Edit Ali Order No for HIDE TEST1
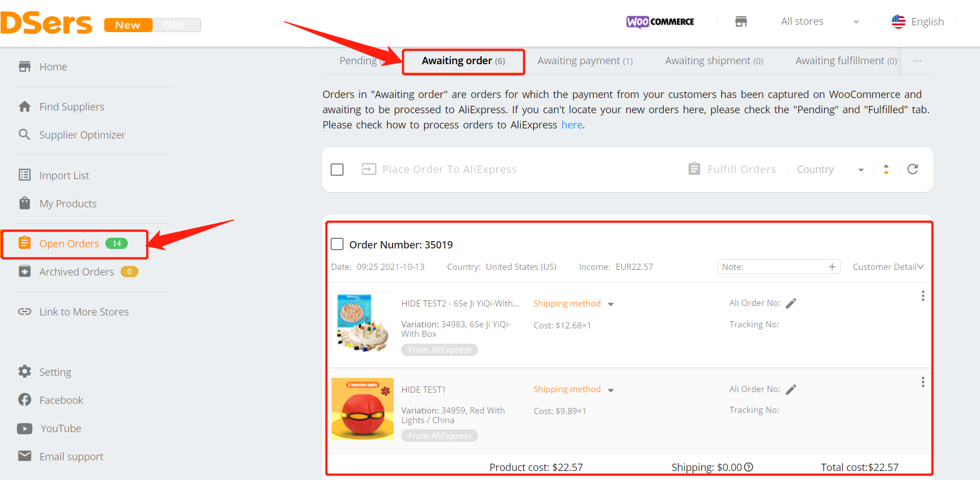 click(791, 389)
